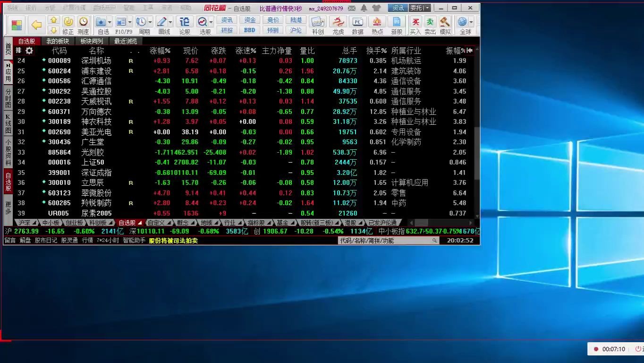Switch to the 最近浏览 tab
Image resolution: width=644 pixels, height=363 pixels.
point(125,42)
